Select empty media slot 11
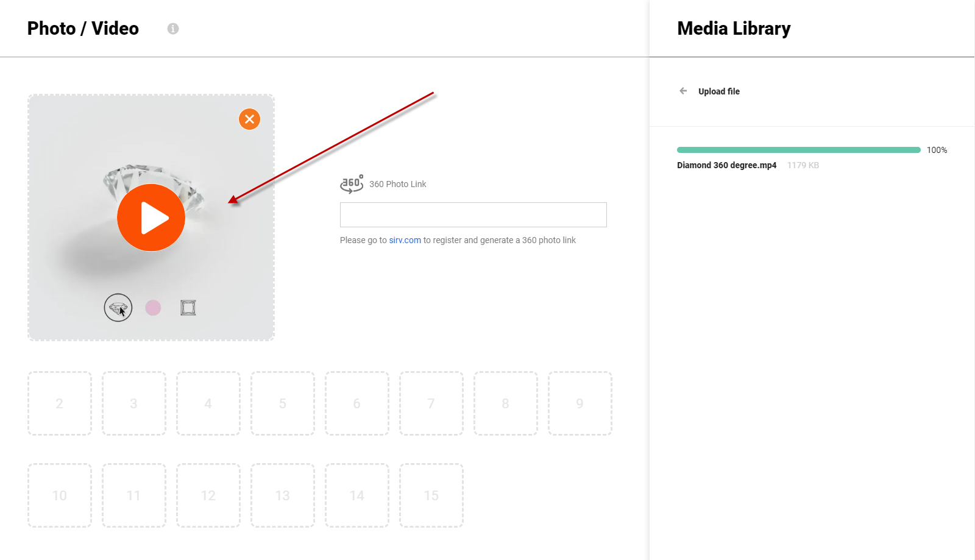 pyautogui.click(x=134, y=495)
